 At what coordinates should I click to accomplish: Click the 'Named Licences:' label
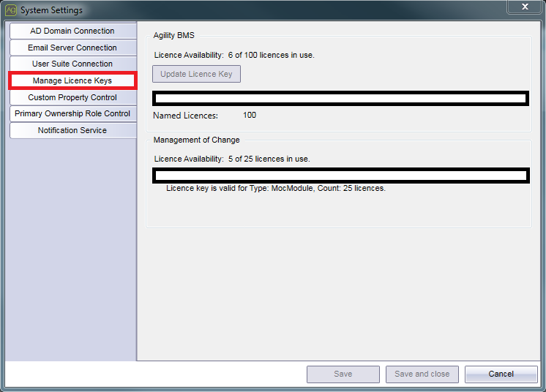tap(186, 116)
